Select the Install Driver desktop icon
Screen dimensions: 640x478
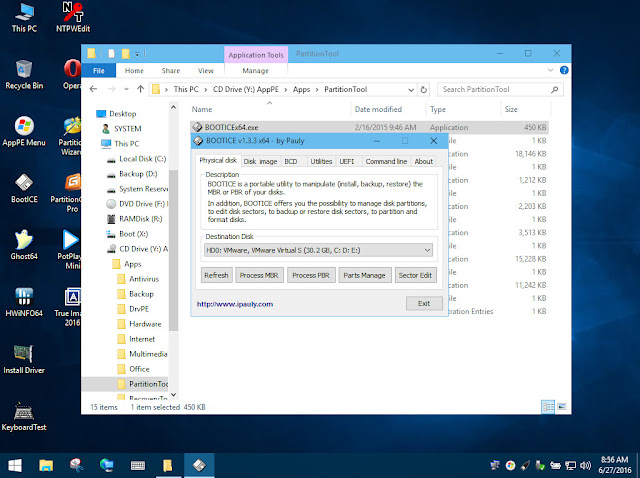tap(24, 359)
